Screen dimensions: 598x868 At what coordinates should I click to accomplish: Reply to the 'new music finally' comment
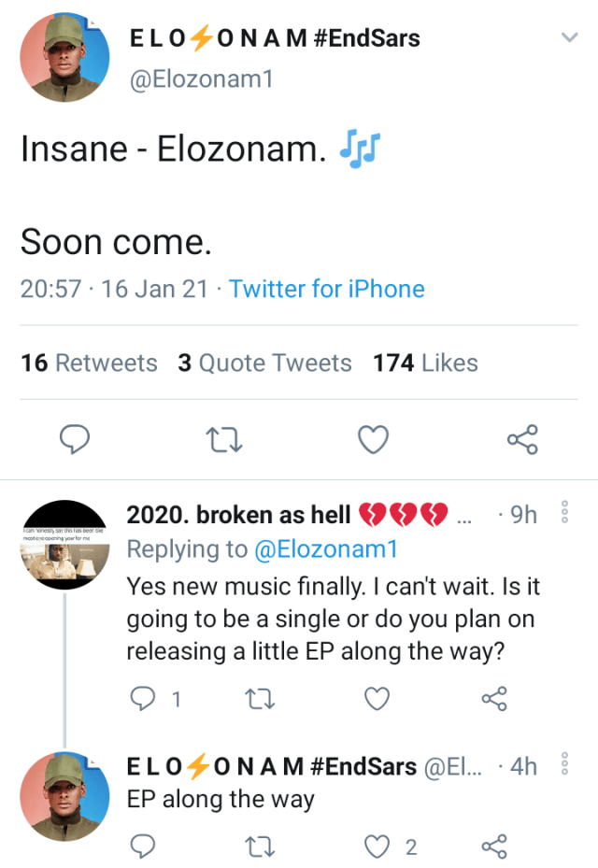[142, 697]
